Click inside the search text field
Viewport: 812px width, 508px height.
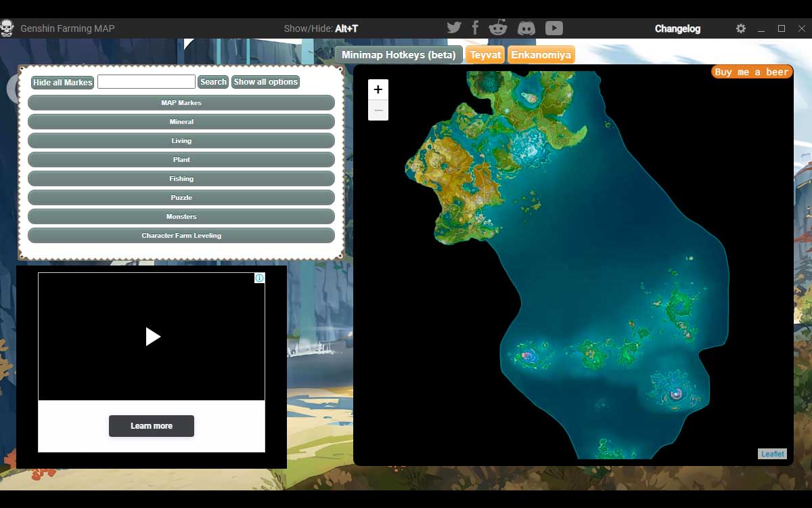click(x=146, y=81)
